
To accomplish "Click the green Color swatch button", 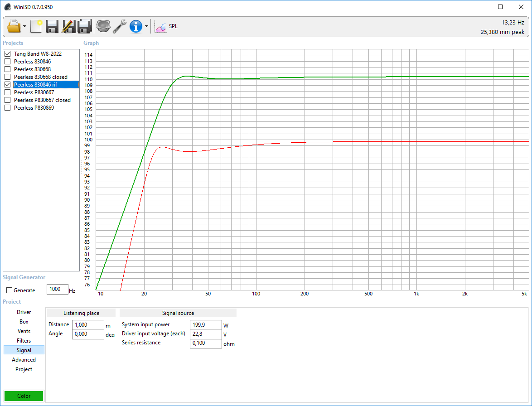I will 24,396.
